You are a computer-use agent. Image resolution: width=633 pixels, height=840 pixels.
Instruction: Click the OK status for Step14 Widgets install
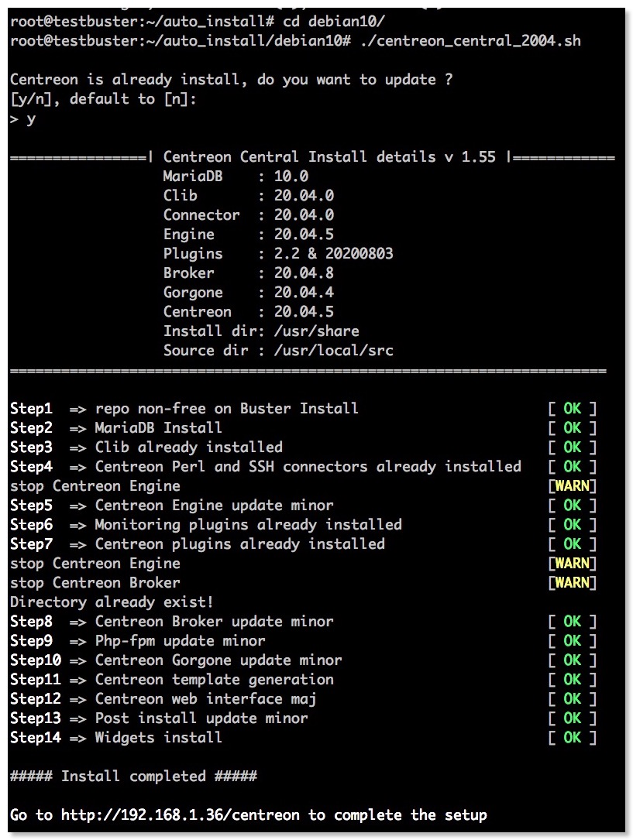tap(572, 738)
